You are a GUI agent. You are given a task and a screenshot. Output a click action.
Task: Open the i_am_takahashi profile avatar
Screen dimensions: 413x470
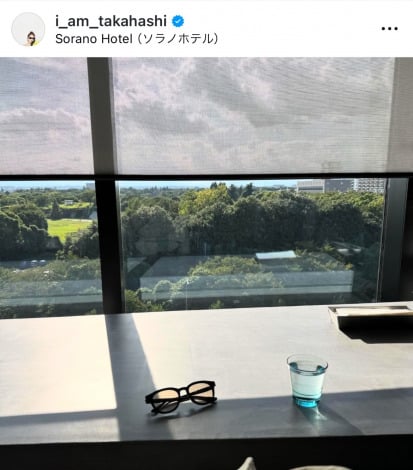point(28,29)
